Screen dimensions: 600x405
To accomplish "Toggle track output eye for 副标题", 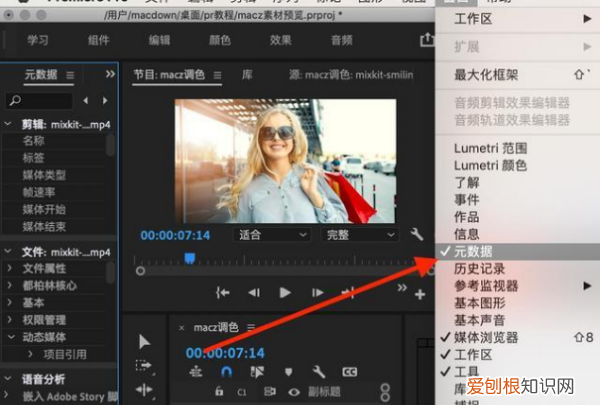I will coord(294,392).
